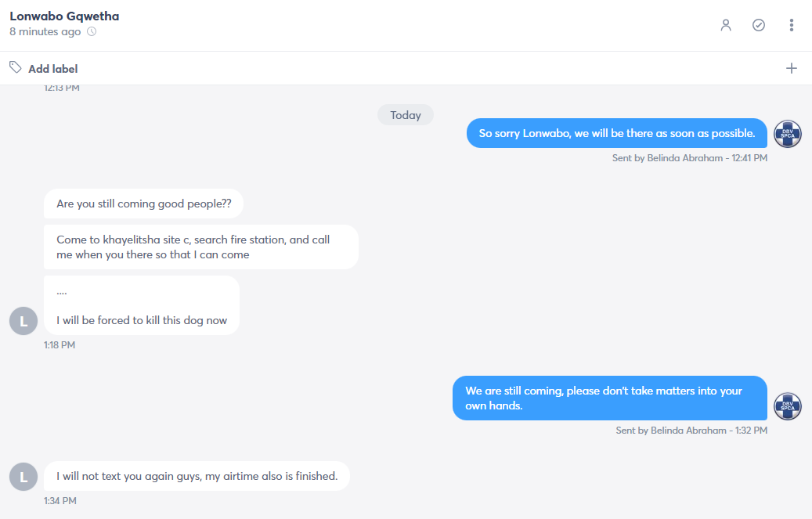The width and height of the screenshot is (812, 519).
Task: Click the L avatar next to 'airtime also is finished' message
Action: 23,477
